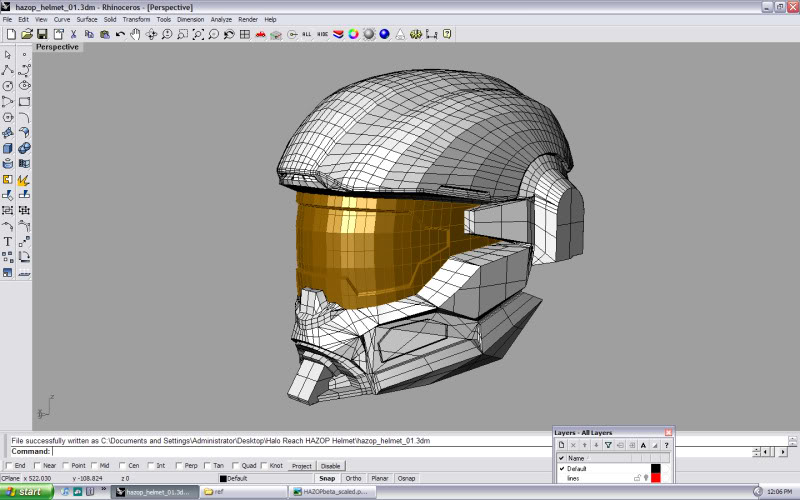Select the Text 'T' tool in sidebar
The image size is (800, 500).
tap(8, 241)
